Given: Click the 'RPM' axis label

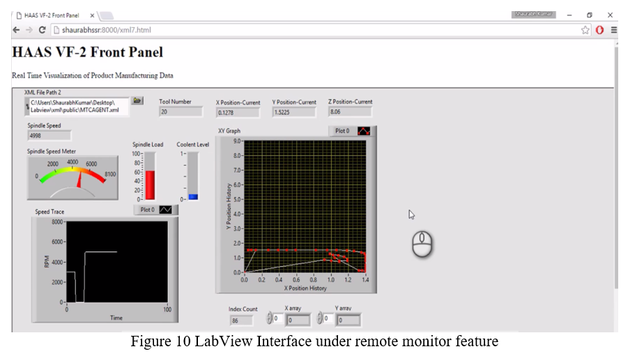Looking at the screenshot, I should tap(47, 261).
